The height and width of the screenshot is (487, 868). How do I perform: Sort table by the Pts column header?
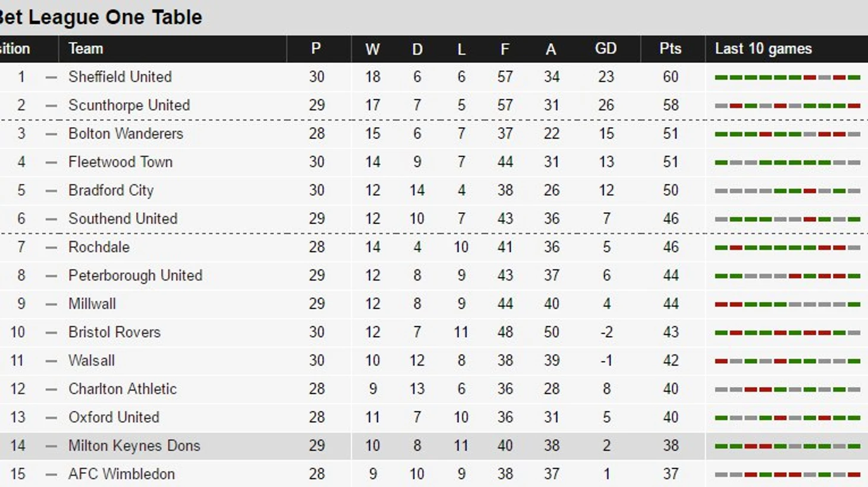(x=670, y=49)
